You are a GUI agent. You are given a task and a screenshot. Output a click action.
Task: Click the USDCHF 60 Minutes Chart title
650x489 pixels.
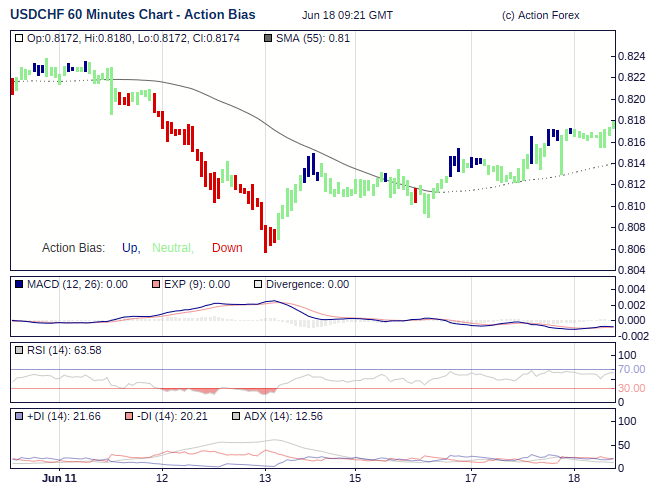click(x=132, y=15)
